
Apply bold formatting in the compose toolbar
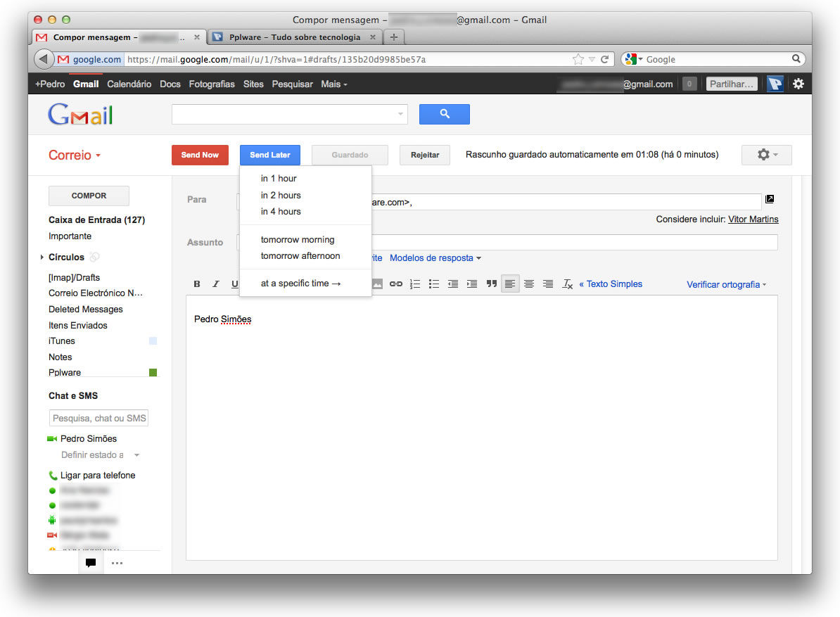tap(197, 284)
